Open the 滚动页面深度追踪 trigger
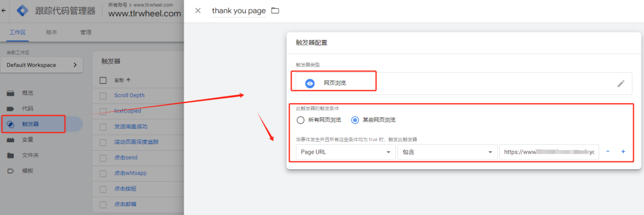Viewport: 644px width, 215px height. pos(137,142)
